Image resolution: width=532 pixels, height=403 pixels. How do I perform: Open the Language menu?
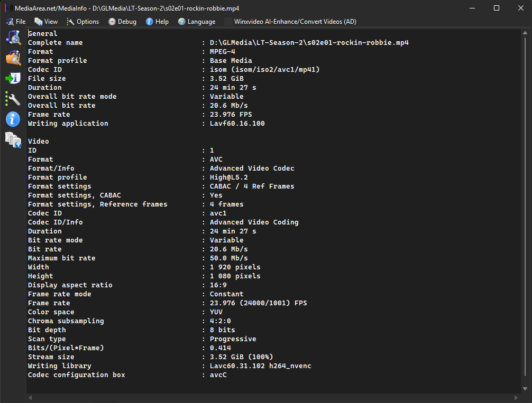pos(197,22)
